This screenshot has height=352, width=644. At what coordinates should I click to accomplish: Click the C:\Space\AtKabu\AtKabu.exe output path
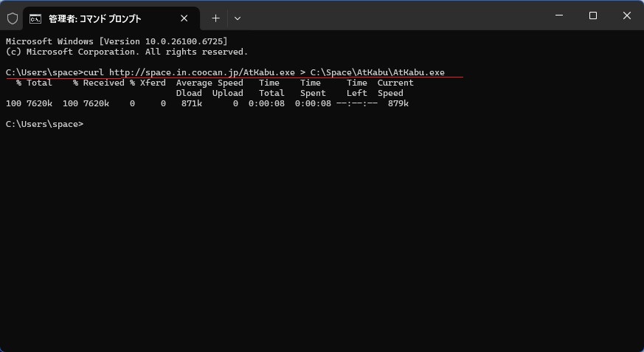377,72
